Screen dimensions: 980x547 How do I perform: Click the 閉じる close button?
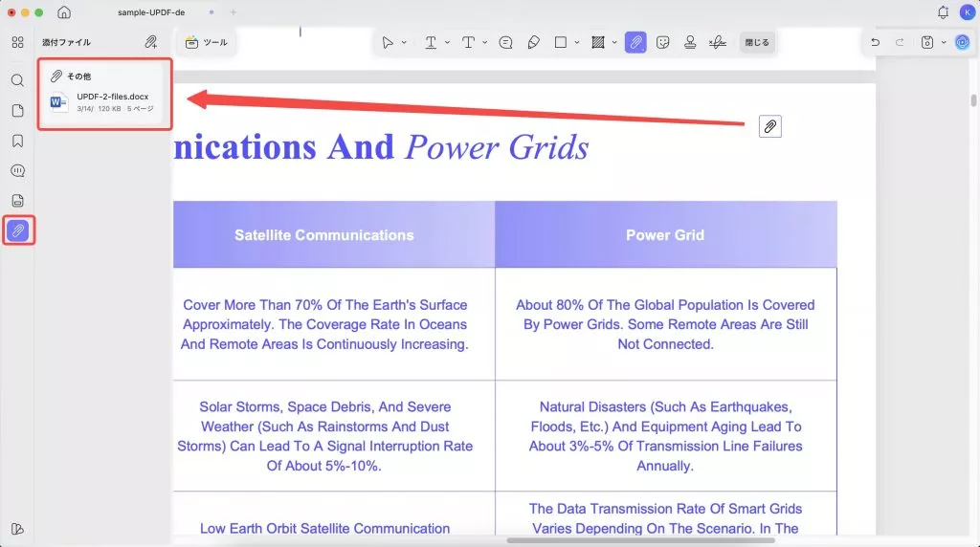coord(757,42)
